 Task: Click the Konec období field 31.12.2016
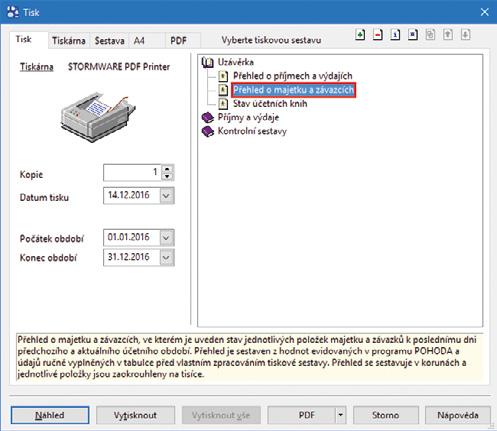coord(132,257)
